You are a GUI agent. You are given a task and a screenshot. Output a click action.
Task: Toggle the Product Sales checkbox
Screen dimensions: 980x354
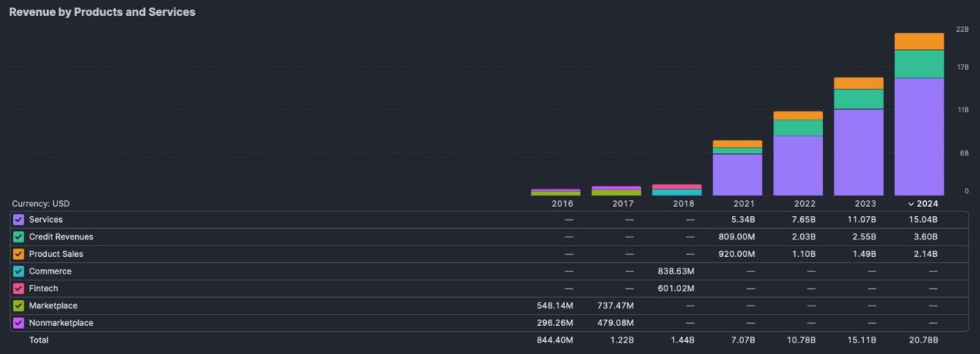(19, 254)
